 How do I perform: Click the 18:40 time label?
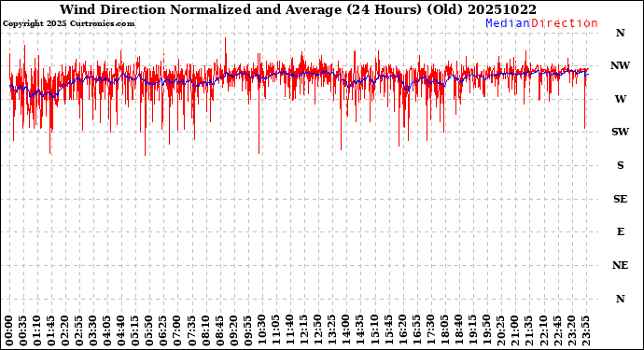coord(458,330)
